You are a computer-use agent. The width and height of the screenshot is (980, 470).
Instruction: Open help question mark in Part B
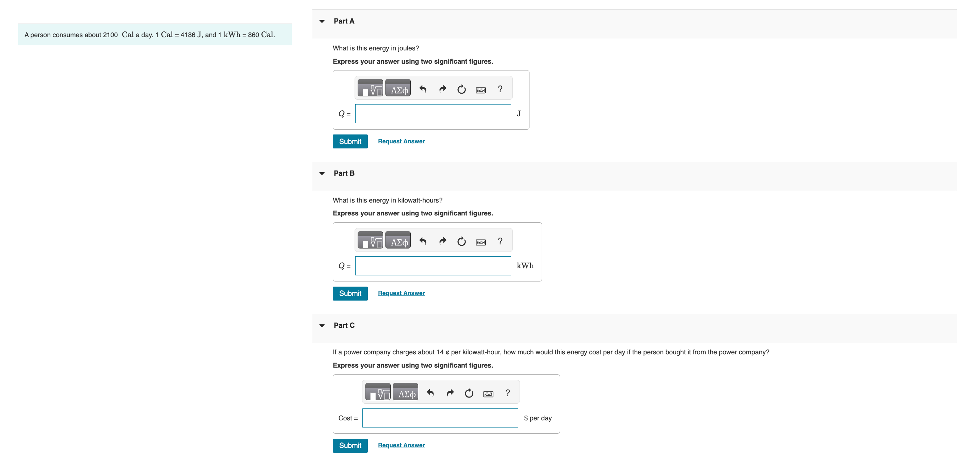point(500,241)
